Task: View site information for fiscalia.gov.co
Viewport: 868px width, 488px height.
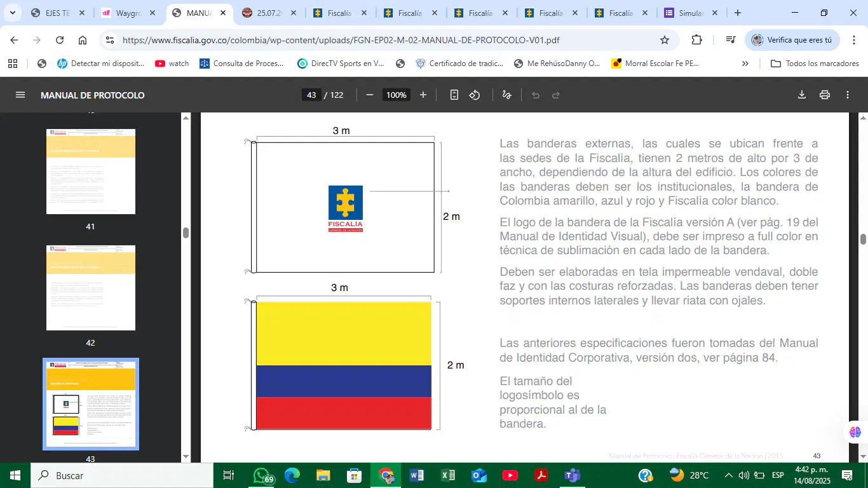Action: coord(110,40)
